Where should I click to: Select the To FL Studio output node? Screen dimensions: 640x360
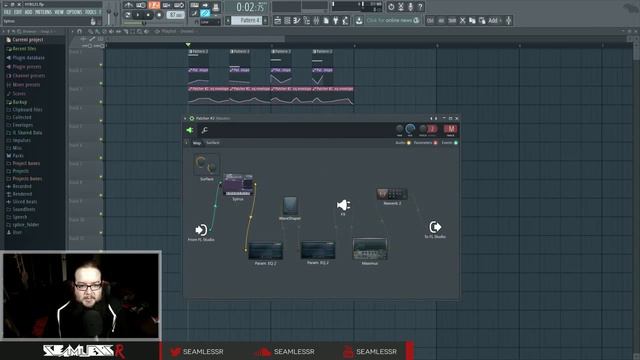(x=435, y=227)
